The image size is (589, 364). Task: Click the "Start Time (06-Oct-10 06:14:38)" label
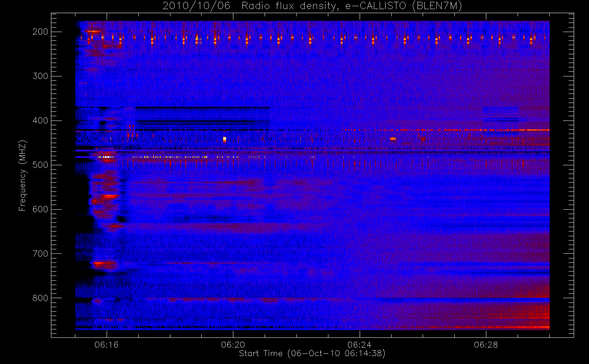coord(312,353)
